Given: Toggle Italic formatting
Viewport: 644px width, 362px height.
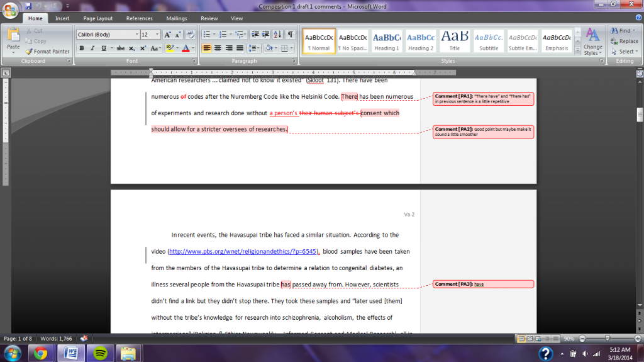Looking at the screenshot, I should pos(92,48).
